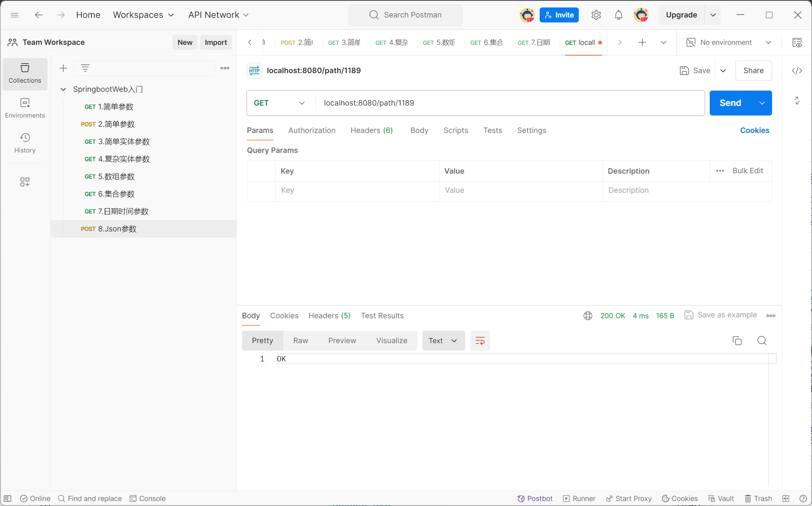812x506 pixels.
Task: Open response options three-dot menu
Action: (x=771, y=316)
